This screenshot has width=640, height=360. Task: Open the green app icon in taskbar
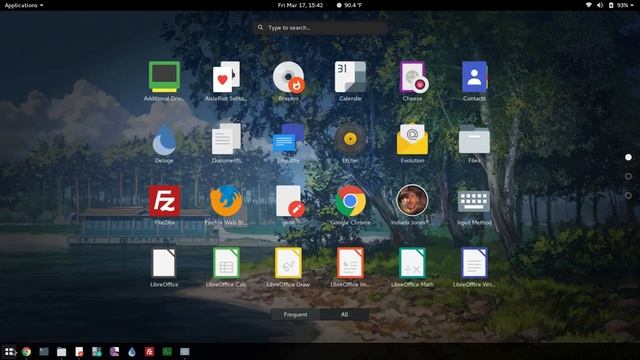167,351
